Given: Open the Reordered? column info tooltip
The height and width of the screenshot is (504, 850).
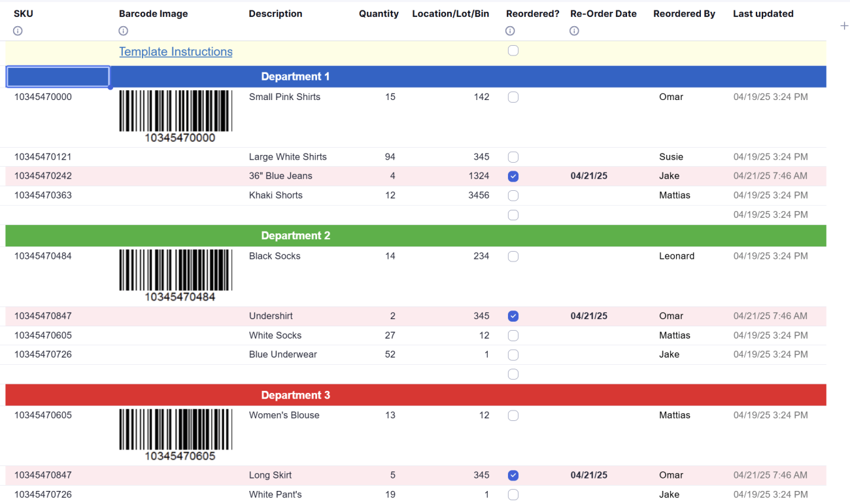Looking at the screenshot, I should tap(509, 31).
